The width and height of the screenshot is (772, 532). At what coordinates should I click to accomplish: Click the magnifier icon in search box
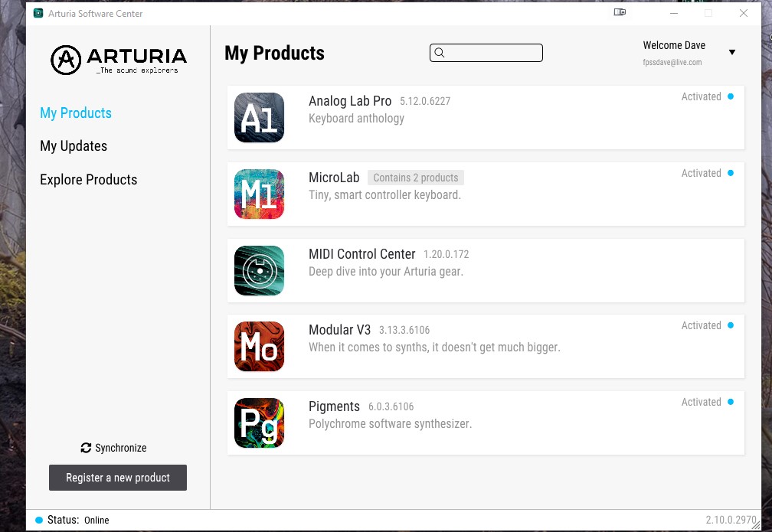coord(440,53)
